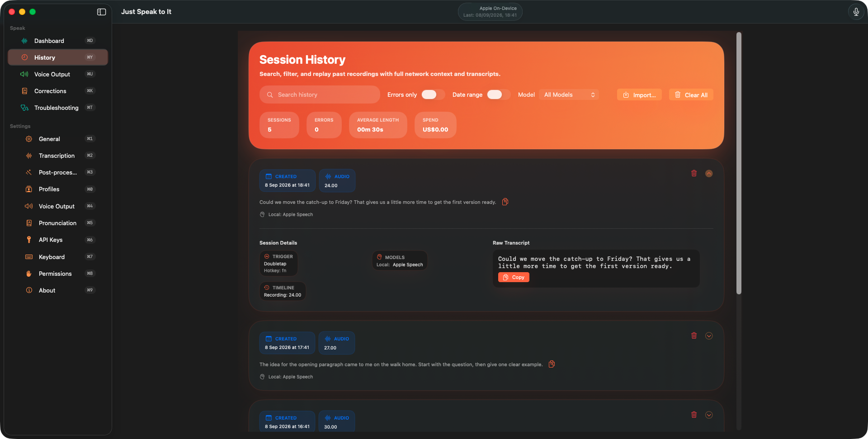Click the Search history input field
The image size is (868, 439).
[320, 94]
